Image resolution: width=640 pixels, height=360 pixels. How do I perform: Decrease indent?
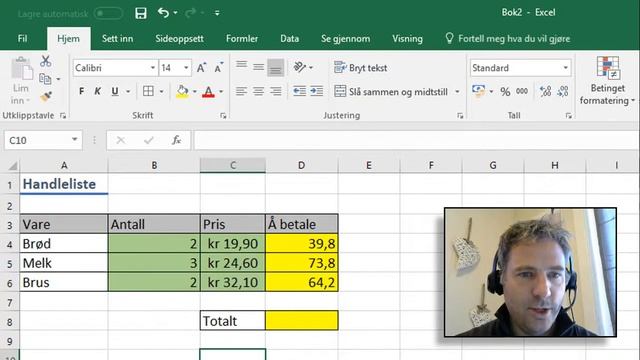[x=300, y=91]
